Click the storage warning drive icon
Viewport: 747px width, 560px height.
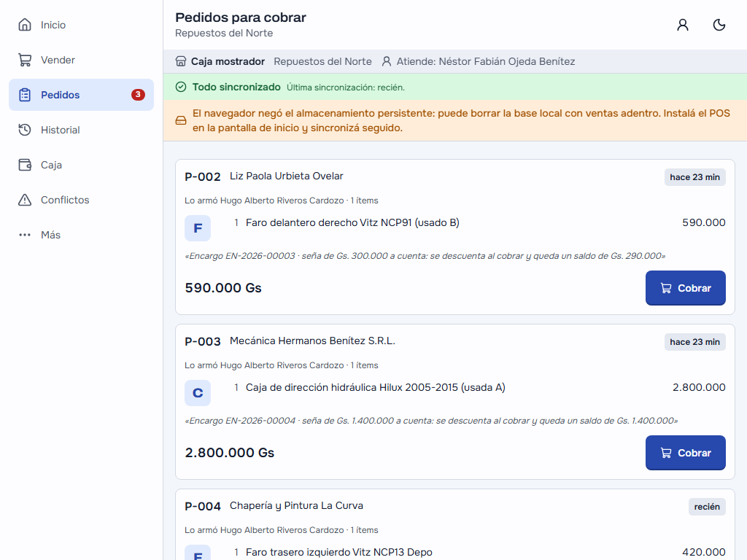tap(181, 120)
